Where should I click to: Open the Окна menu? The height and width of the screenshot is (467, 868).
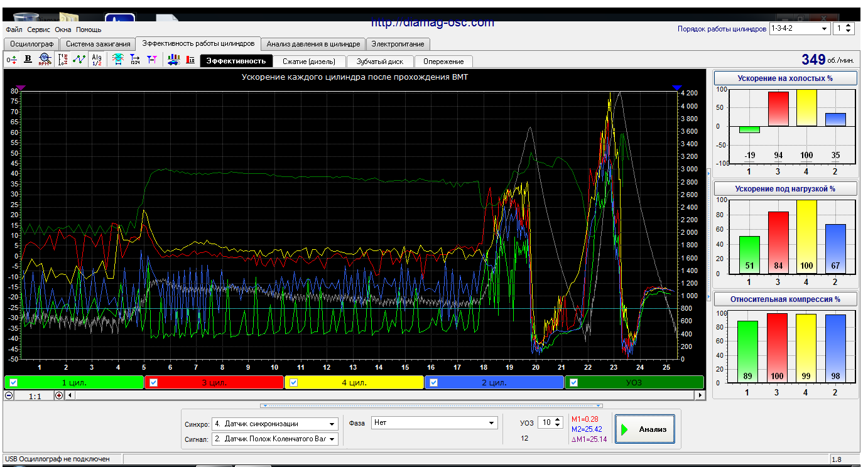click(63, 30)
